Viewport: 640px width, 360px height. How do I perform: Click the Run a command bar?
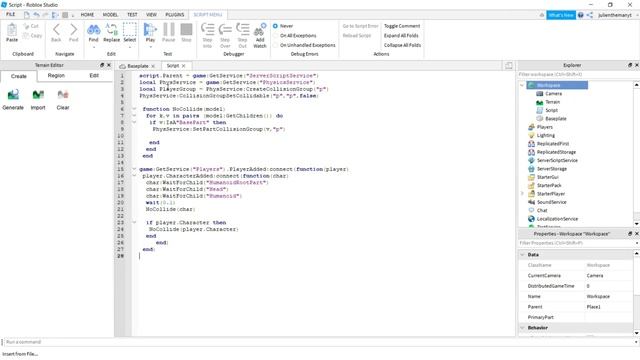point(318,342)
